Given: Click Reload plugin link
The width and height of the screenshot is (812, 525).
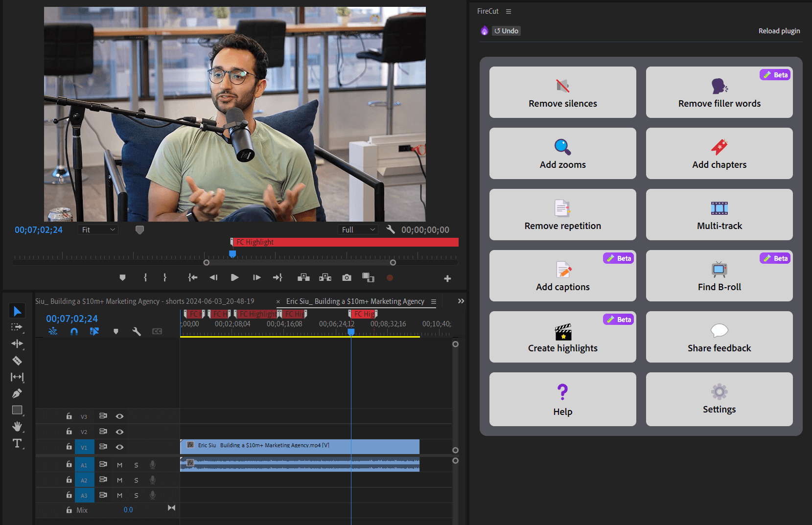Looking at the screenshot, I should (779, 31).
